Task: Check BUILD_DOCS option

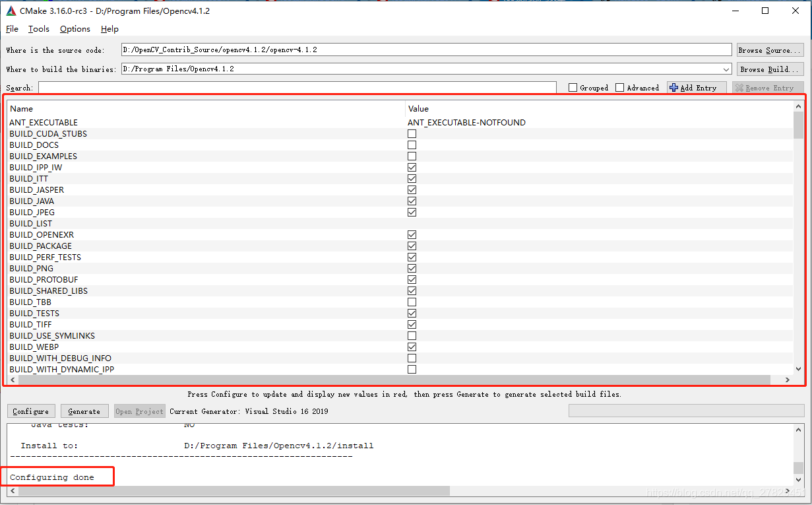Action: coord(412,145)
